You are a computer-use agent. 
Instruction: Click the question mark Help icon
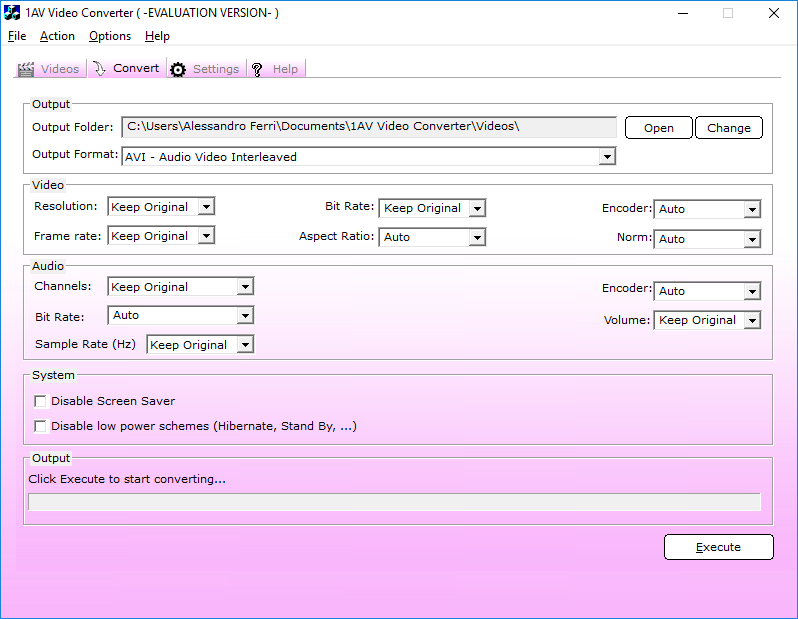(257, 69)
